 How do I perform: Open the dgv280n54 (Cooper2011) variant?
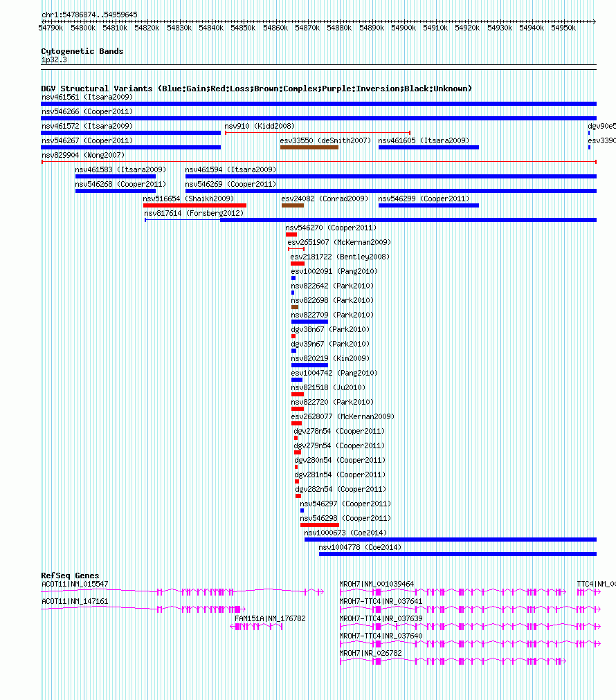340,460
